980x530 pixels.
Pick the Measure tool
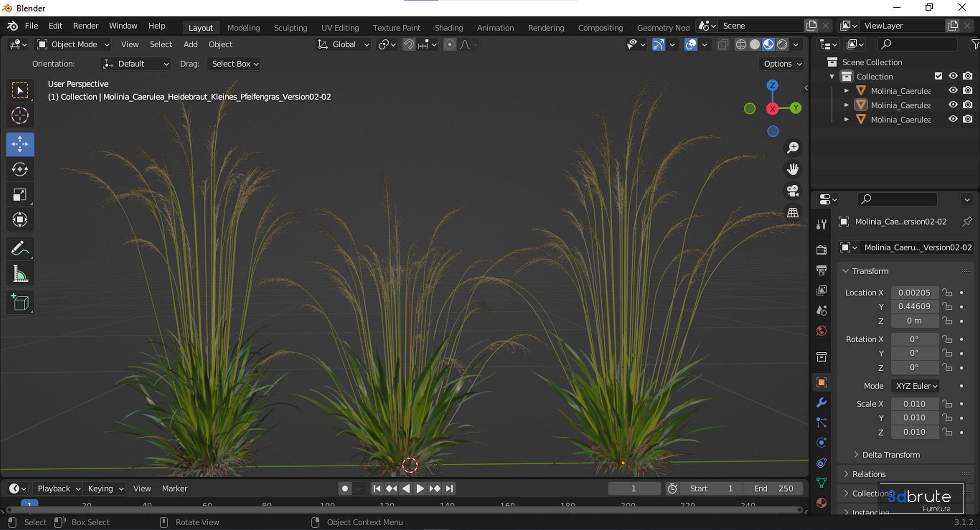(20, 274)
